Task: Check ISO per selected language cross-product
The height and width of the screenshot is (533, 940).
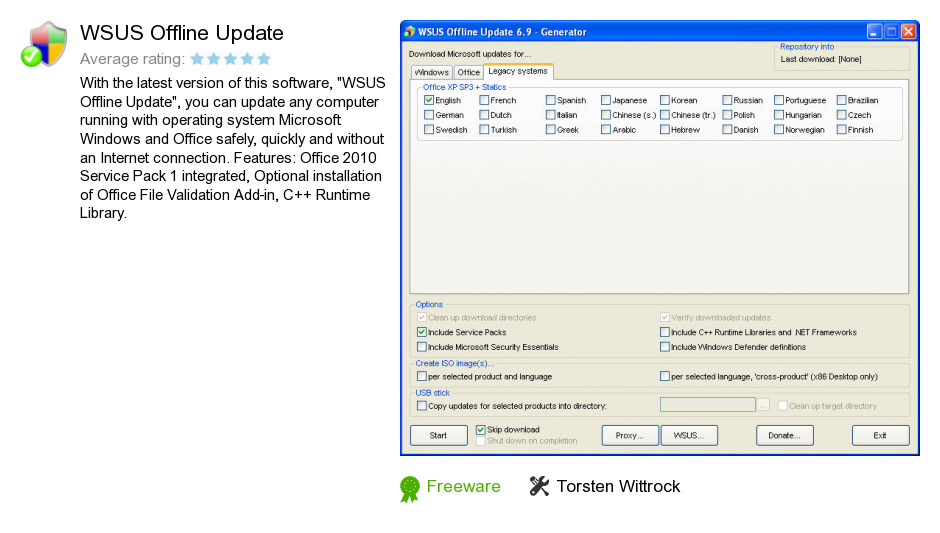Action: click(664, 376)
